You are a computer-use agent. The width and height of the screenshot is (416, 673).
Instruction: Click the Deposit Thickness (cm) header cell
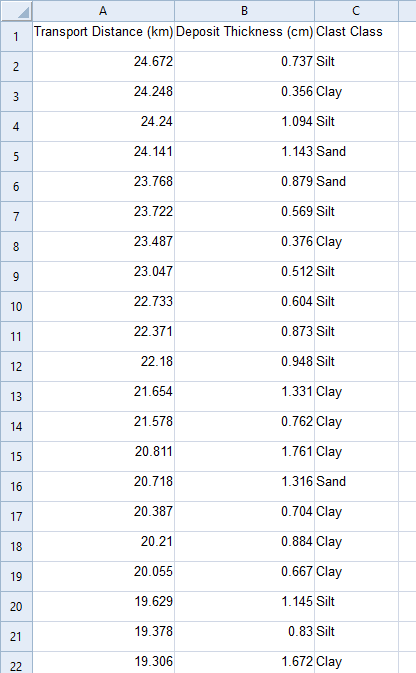point(244,36)
